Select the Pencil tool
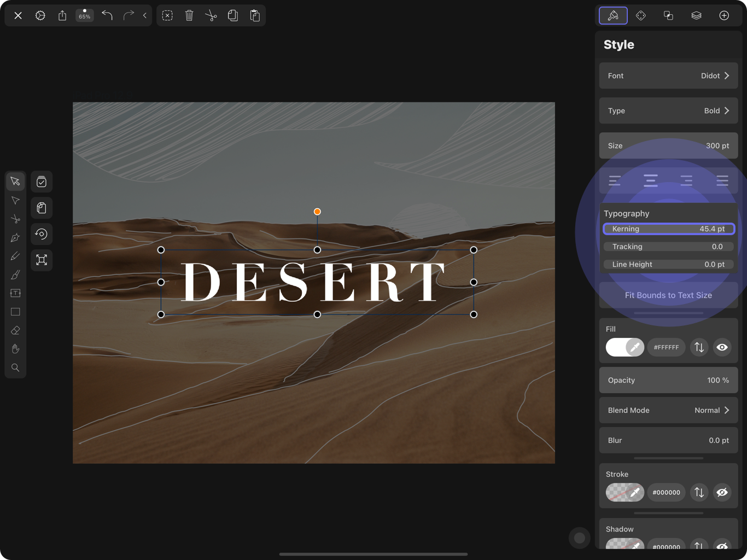Viewport: 747px width, 560px height. (x=15, y=256)
